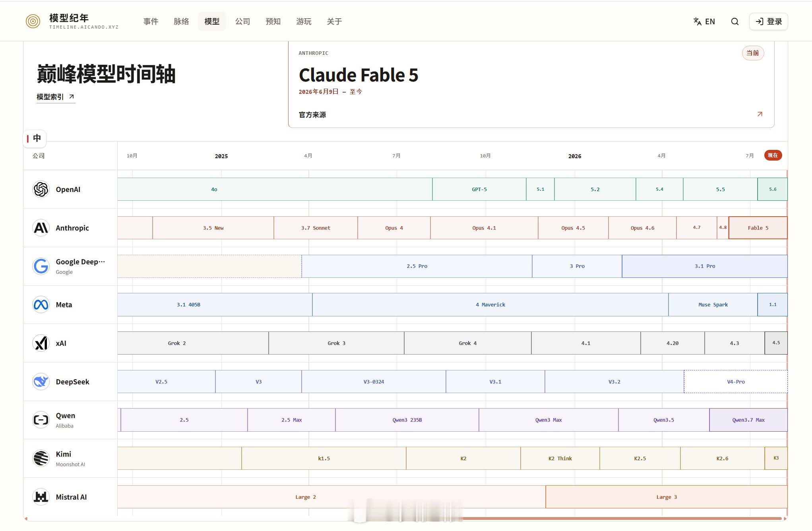Jump to 现在 marker on timeline
This screenshot has height=531, width=812.
[x=773, y=155]
